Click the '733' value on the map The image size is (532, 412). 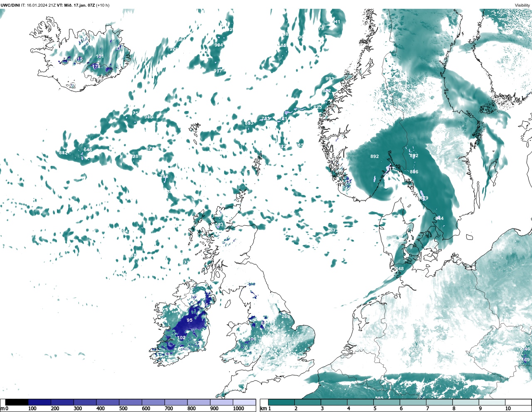[x=266, y=118]
